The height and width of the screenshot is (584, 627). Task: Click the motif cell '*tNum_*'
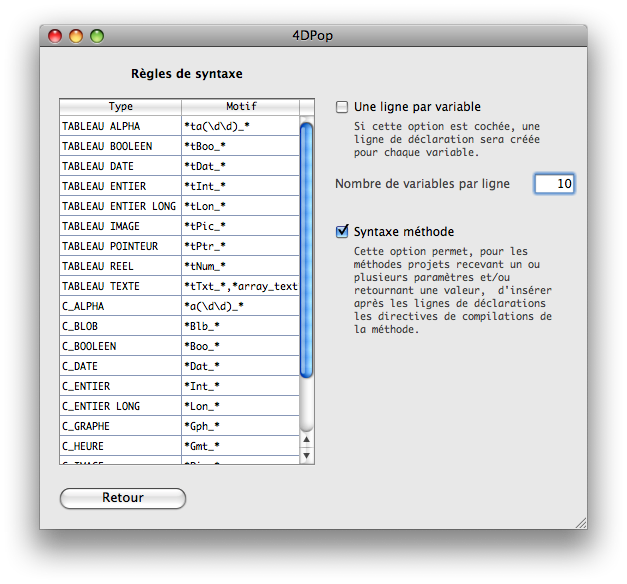click(x=240, y=266)
